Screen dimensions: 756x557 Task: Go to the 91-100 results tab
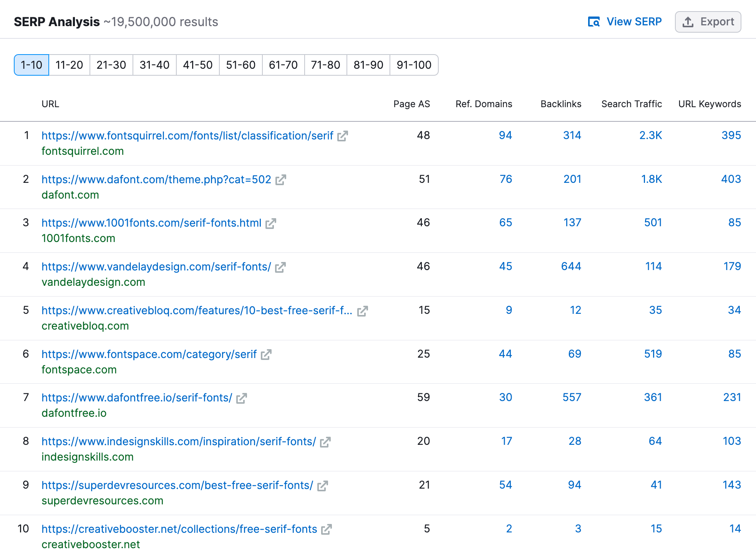414,65
